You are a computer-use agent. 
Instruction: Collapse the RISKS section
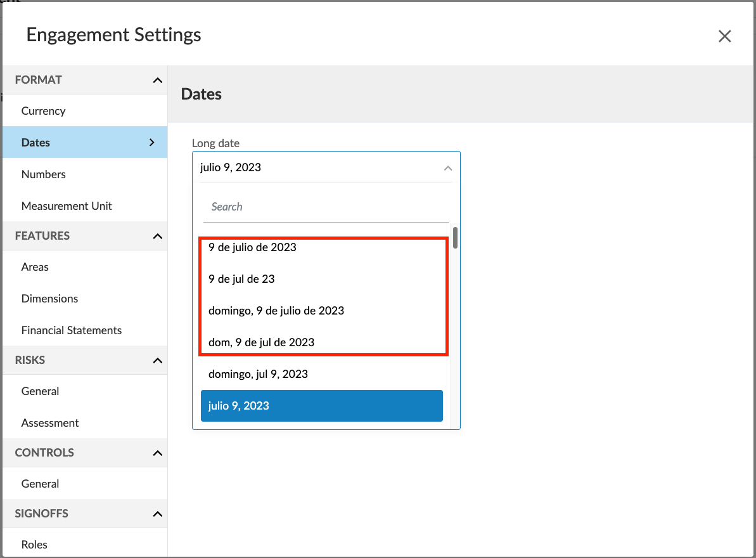pyautogui.click(x=157, y=360)
